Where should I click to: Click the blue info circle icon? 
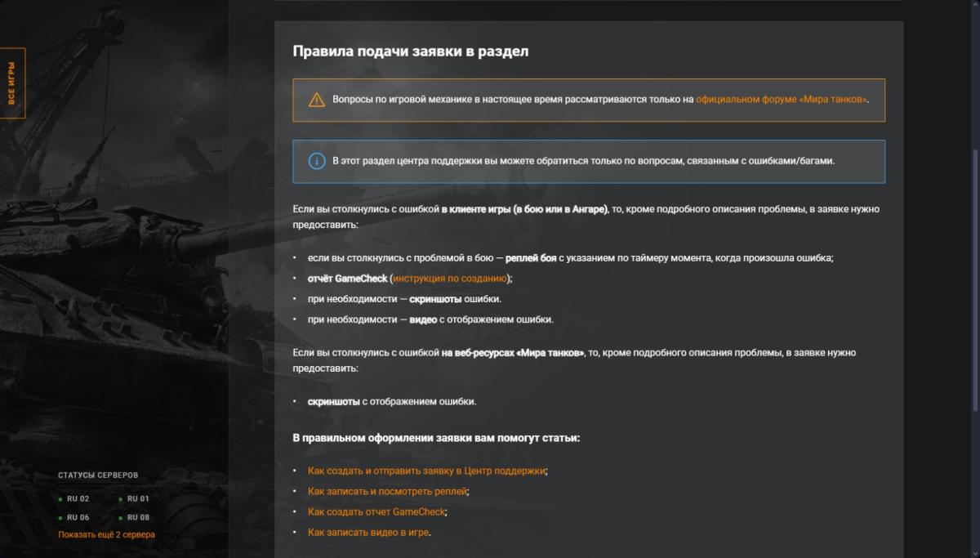(x=317, y=161)
